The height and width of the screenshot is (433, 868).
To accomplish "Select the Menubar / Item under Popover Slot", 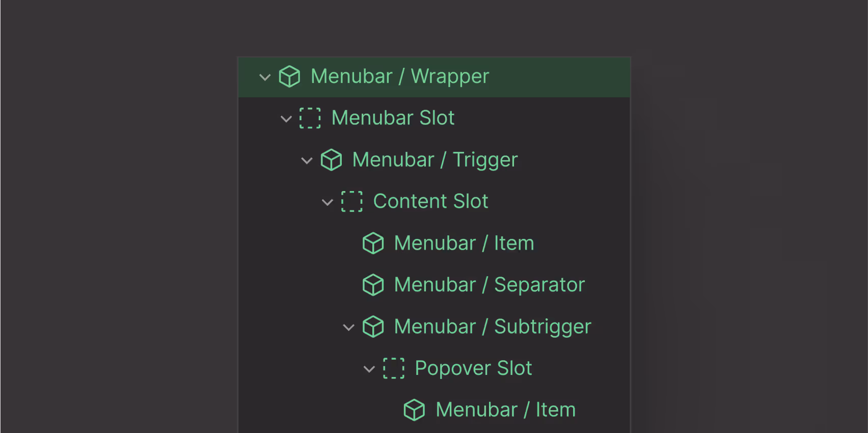I will [505, 409].
